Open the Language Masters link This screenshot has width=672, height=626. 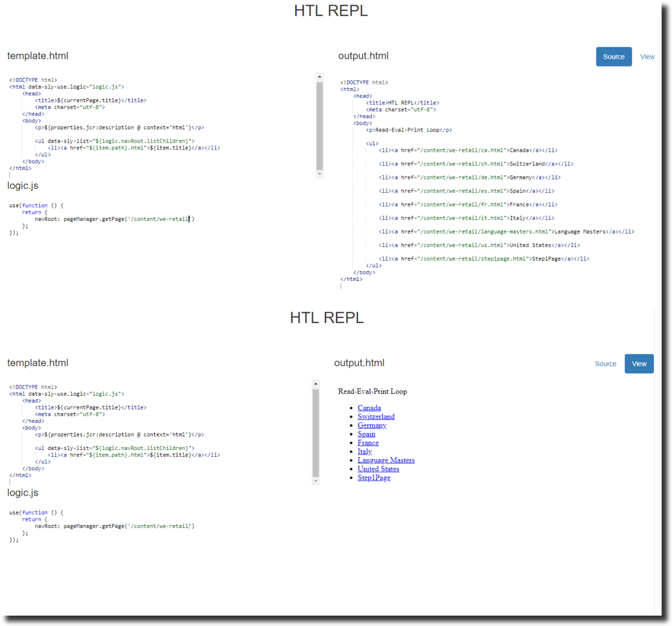click(386, 460)
